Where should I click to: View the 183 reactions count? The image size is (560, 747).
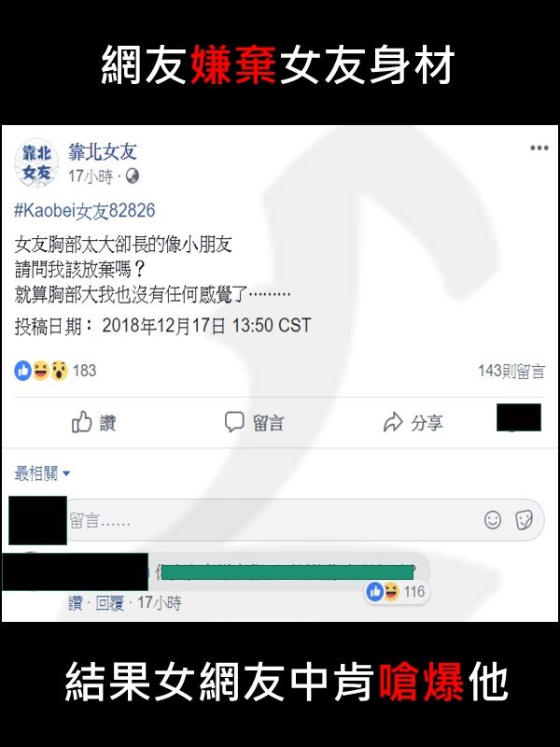coord(84,371)
